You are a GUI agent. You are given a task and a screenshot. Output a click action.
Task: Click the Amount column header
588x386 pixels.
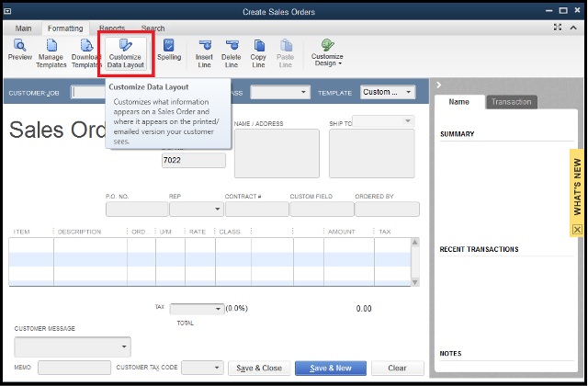341,232
